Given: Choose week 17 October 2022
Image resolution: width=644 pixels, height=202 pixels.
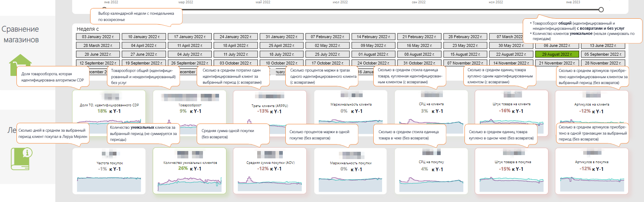Looking at the screenshot, I should click(x=327, y=63).
